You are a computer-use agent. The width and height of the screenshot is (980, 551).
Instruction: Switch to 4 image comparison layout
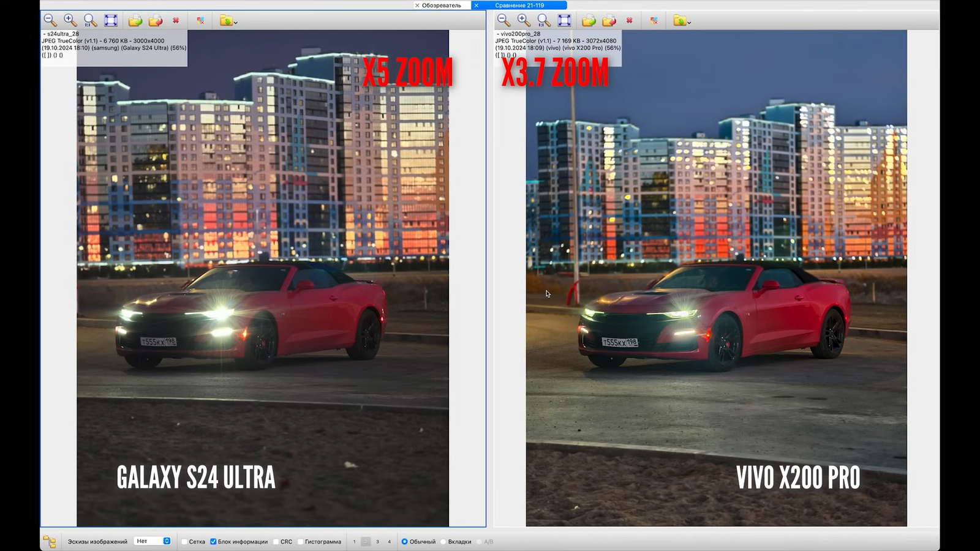389,541
